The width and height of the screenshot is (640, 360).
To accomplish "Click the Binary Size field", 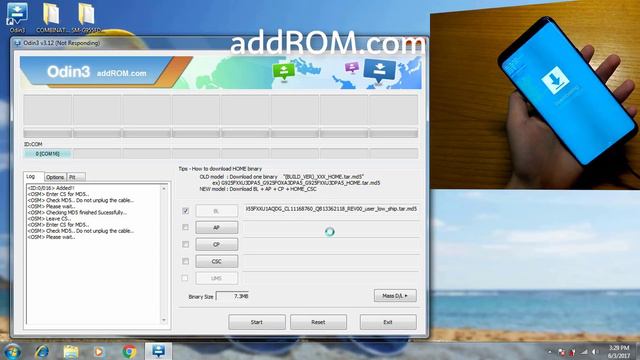I will [x=232, y=296].
